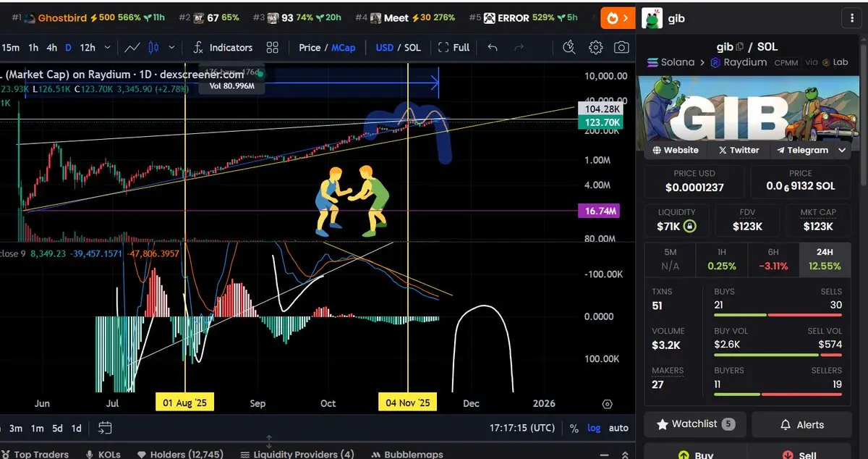Expand chart type dropdown arrow beside candles
The width and height of the screenshot is (868, 459).
(x=171, y=48)
